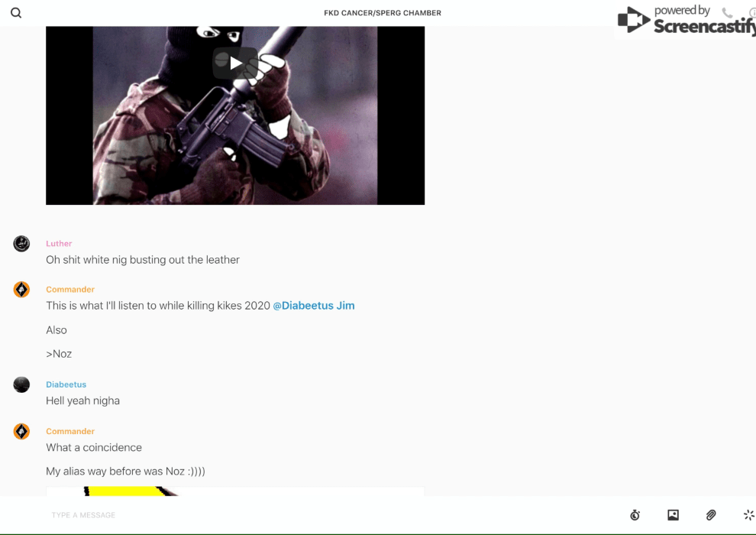Open the timed message stopwatch icon
The width and height of the screenshot is (756, 535).
(635, 515)
